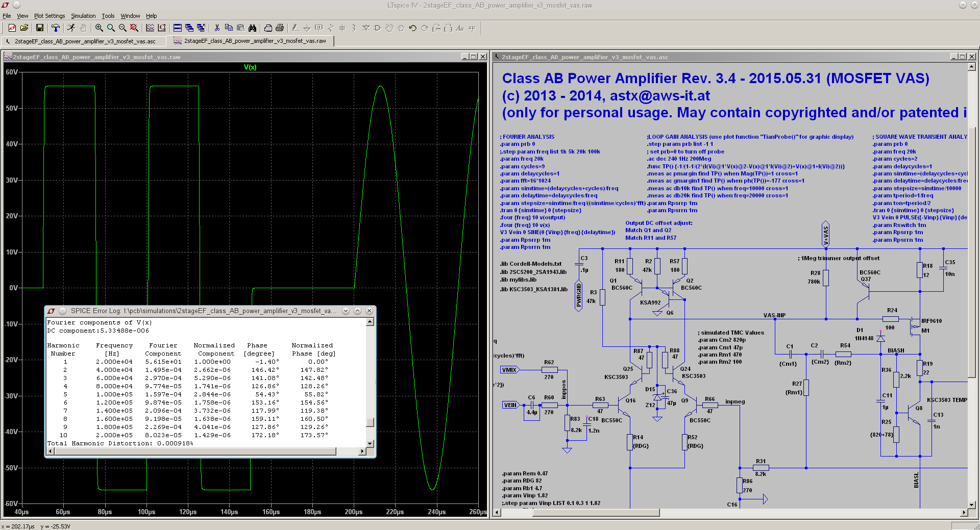Image resolution: width=980 pixels, height=530 pixels.
Task: Click the error log vertical scrollbar thumb
Action: click(x=370, y=422)
